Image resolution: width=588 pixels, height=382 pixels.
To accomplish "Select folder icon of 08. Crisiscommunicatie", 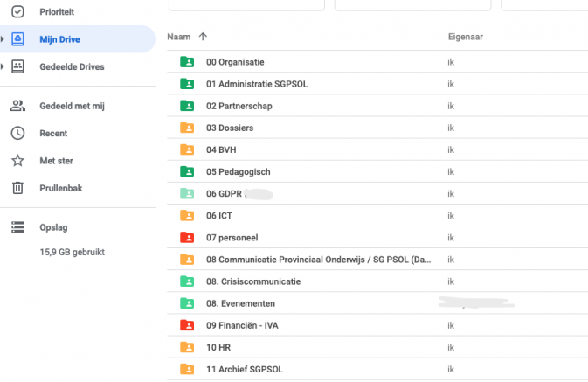I will tap(187, 281).
